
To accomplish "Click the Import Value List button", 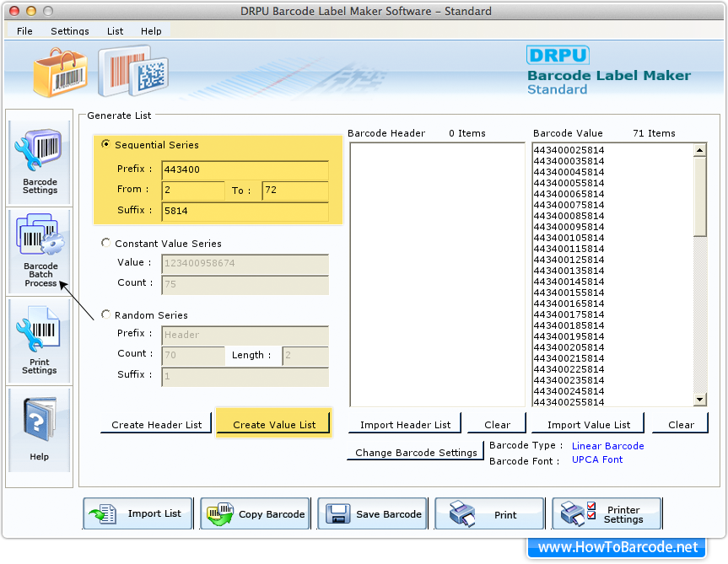I will coord(588,424).
